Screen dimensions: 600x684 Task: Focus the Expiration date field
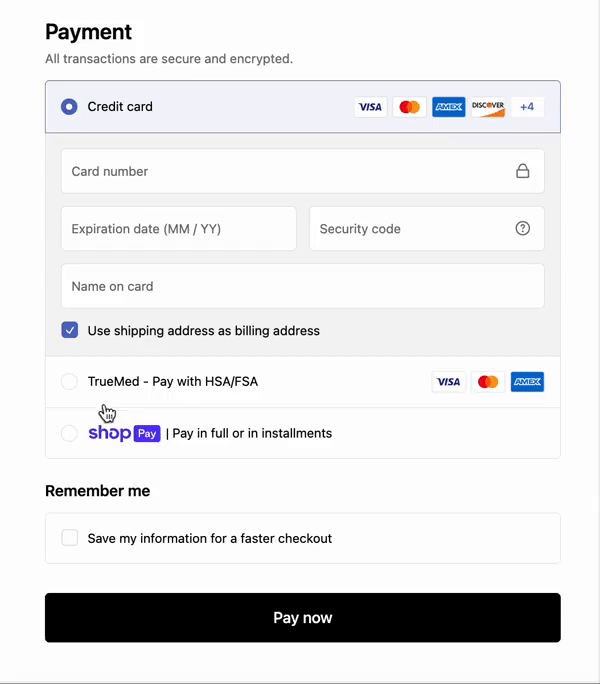click(178, 228)
